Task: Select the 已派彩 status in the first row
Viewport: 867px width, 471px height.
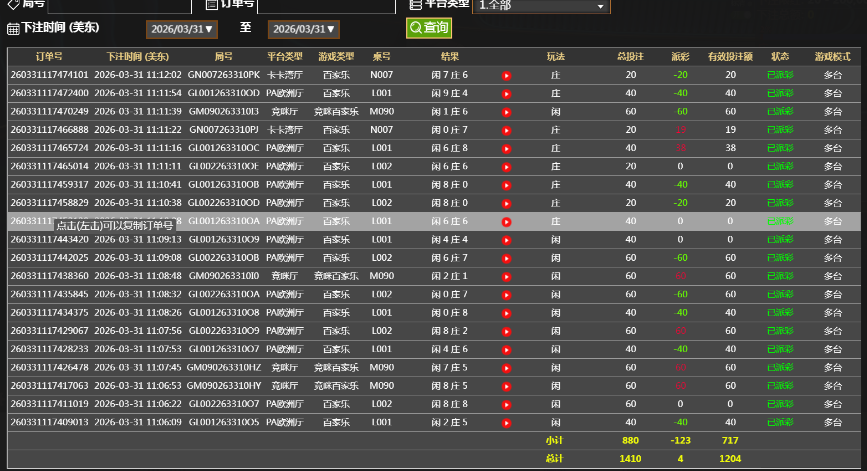Action: click(780, 75)
